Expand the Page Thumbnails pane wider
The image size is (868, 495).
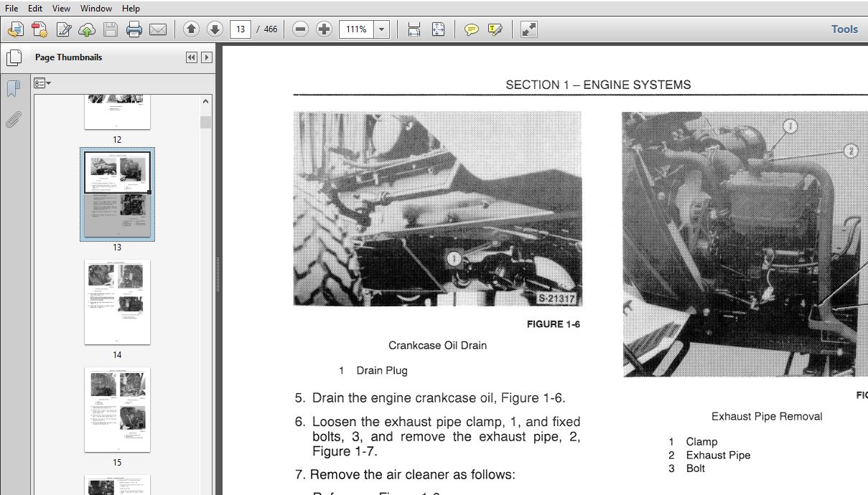click(207, 57)
